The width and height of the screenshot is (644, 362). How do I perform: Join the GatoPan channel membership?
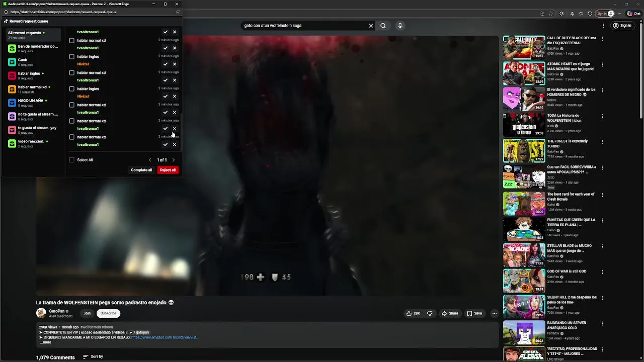[87, 313]
